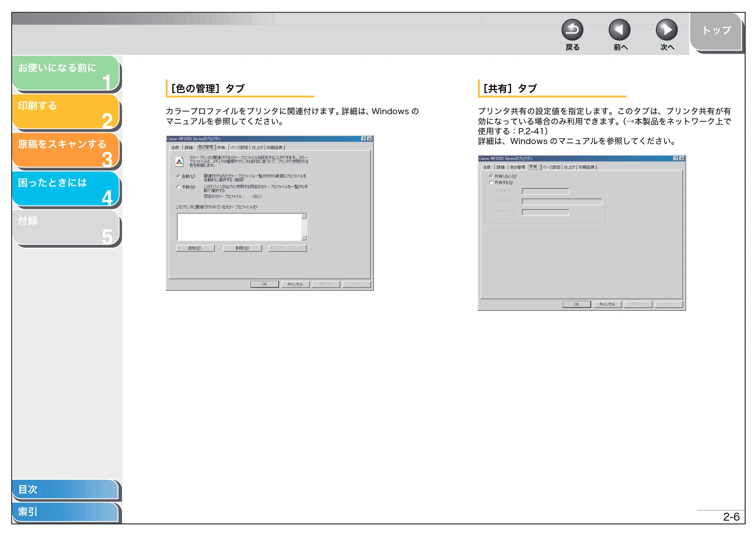The width and height of the screenshot is (756, 535).
Task: Click the 次へ (next page) arrow icon
Action: [666, 30]
